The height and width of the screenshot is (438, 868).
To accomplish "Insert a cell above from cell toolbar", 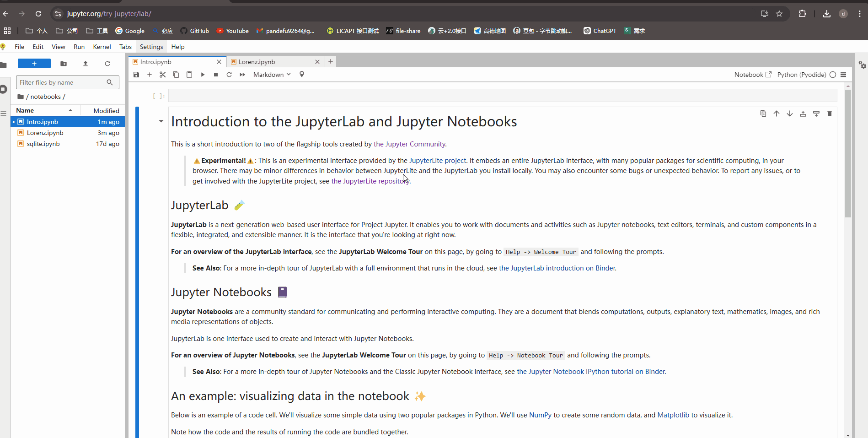I will [803, 114].
